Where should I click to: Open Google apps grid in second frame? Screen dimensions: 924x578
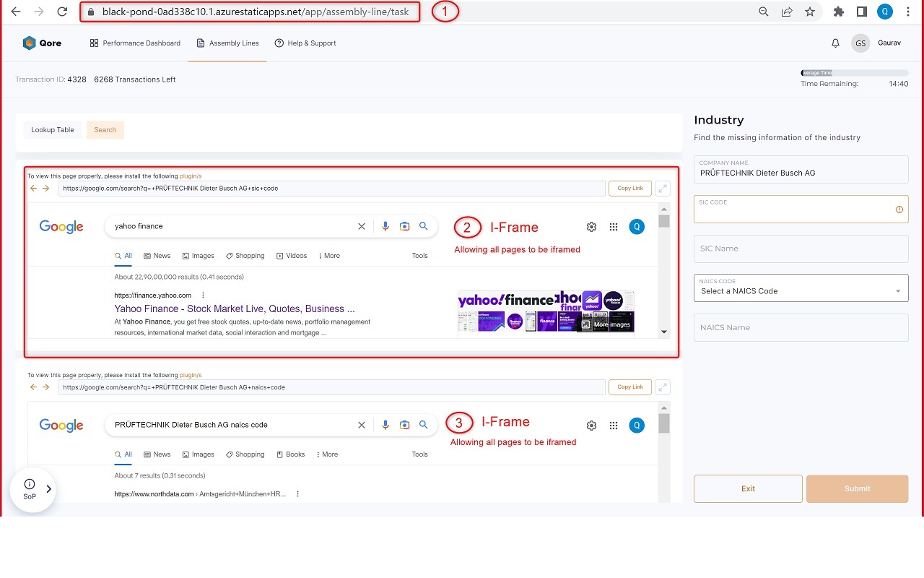[614, 426]
